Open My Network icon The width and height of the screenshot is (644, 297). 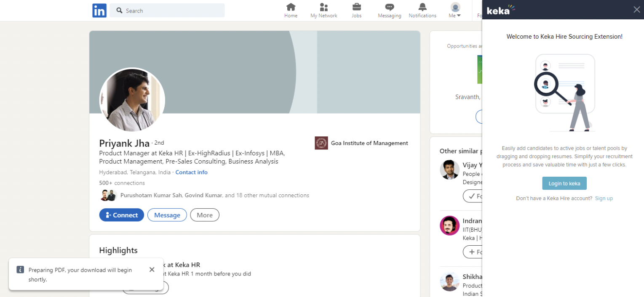click(323, 7)
